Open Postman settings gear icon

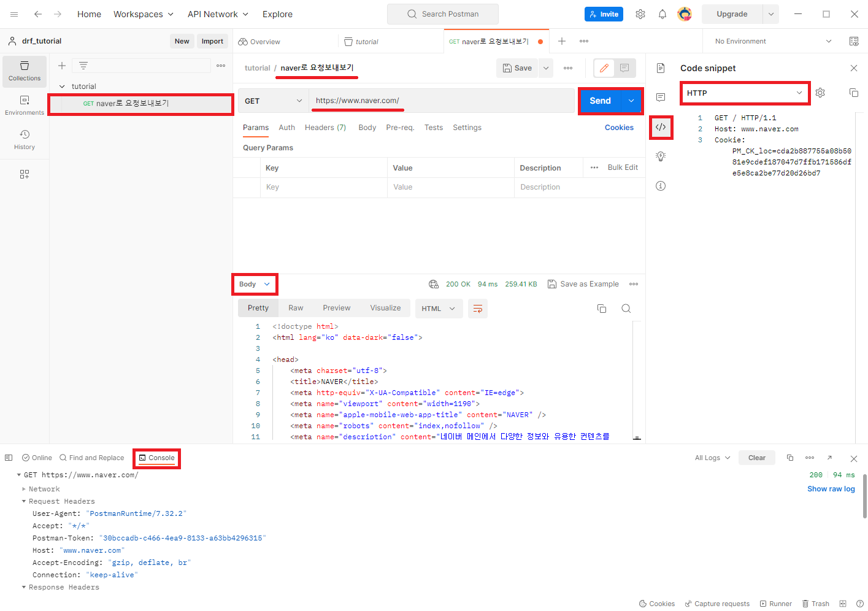coord(640,14)
